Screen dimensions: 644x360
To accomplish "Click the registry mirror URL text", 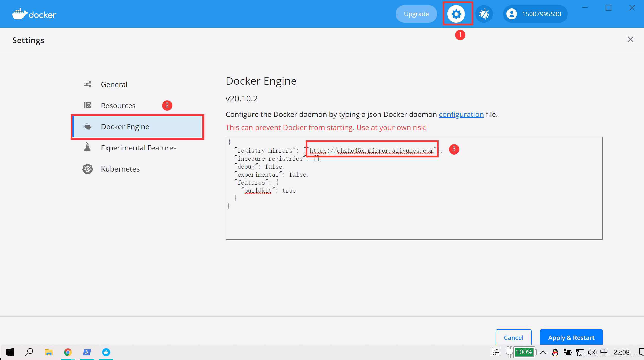I will (371, 151).
